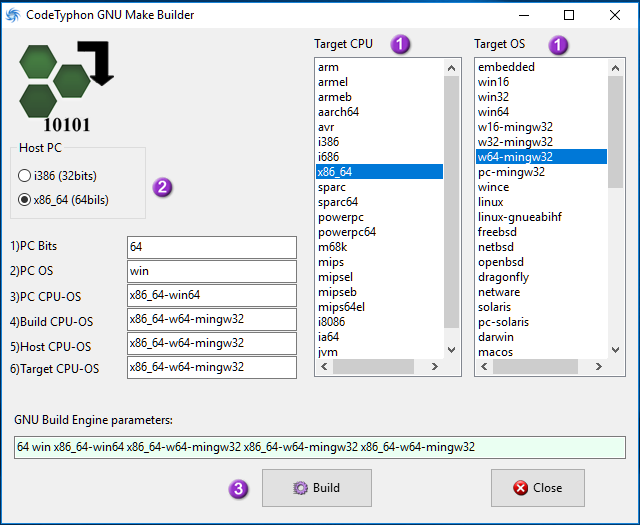Select 'netware' in Target OS list
Viewport: 640px width, 525px height.
[x=542, y=292]
